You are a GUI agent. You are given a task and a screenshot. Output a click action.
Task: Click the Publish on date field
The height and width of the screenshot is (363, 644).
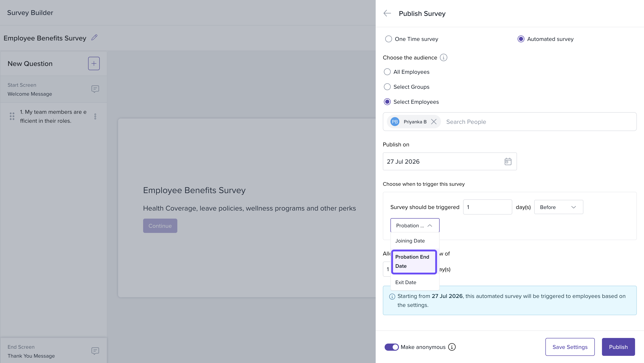449,161
